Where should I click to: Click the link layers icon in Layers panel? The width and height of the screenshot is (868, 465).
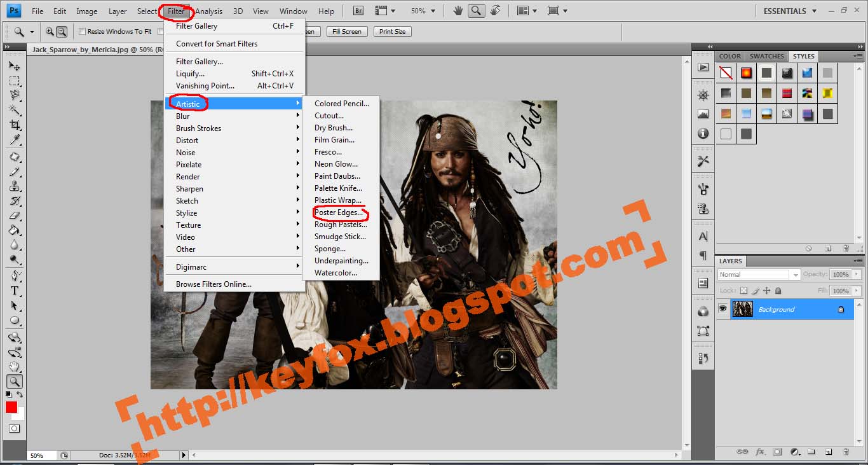tap(742, 452)
